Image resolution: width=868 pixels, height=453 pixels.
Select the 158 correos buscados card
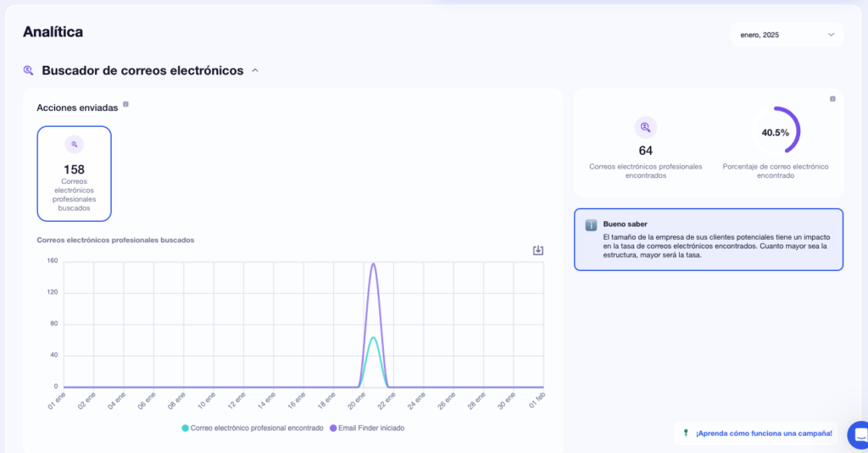click(x=74, y=174)
